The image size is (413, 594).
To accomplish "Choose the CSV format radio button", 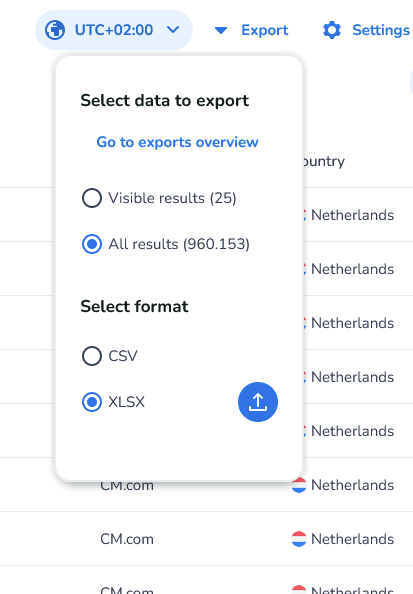I will click(x=92, y=356).
